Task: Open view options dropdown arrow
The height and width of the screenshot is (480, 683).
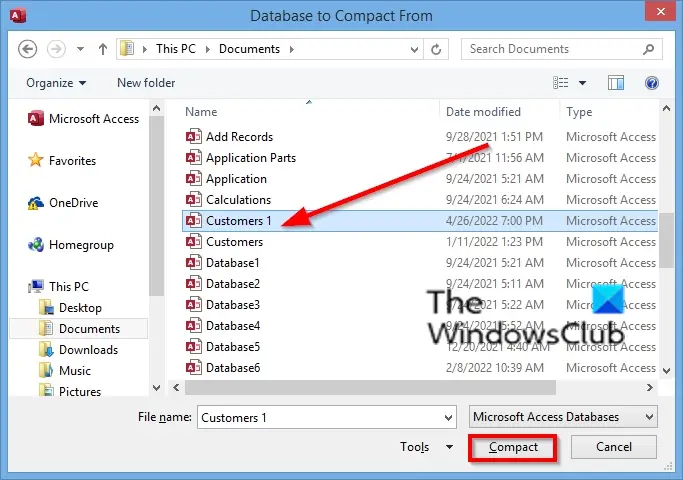Action: pyautogui.click(x=582, y=83)
